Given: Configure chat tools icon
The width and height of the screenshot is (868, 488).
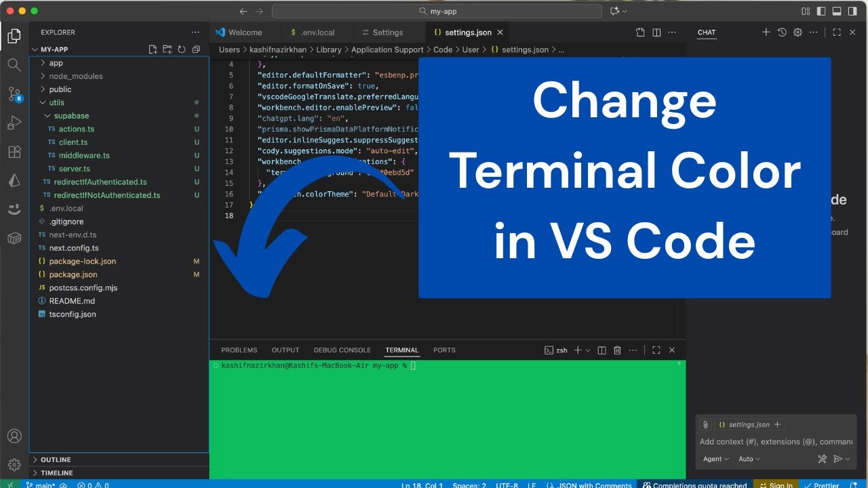Looking at the screenshot, I should (822, 459).
